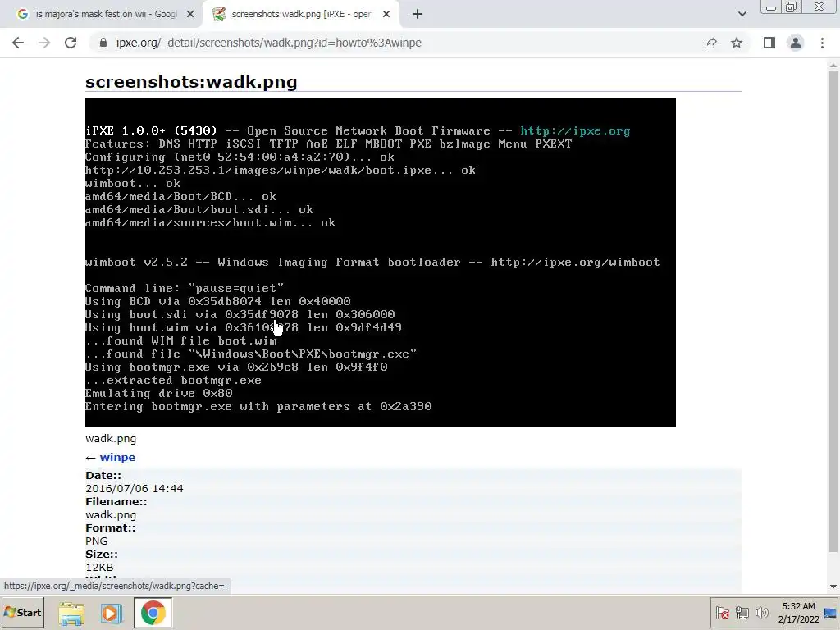Close the screenshots:wadk.png tab
840x630 pixels.
pos(386,15)
